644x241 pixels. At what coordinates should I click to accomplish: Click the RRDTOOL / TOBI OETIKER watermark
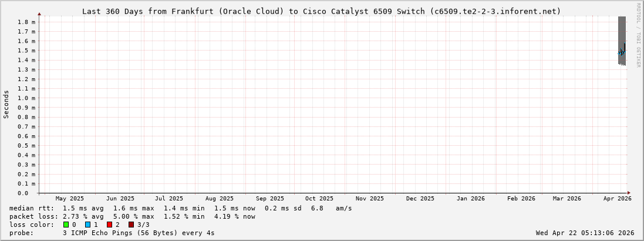[x=638, y=35]
